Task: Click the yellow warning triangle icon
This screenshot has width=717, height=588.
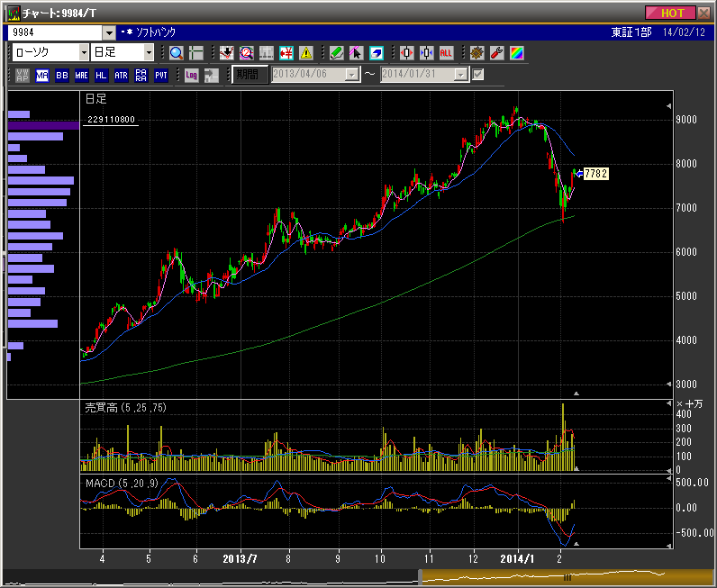Action: pyautogui.click(x=306, y=52)
